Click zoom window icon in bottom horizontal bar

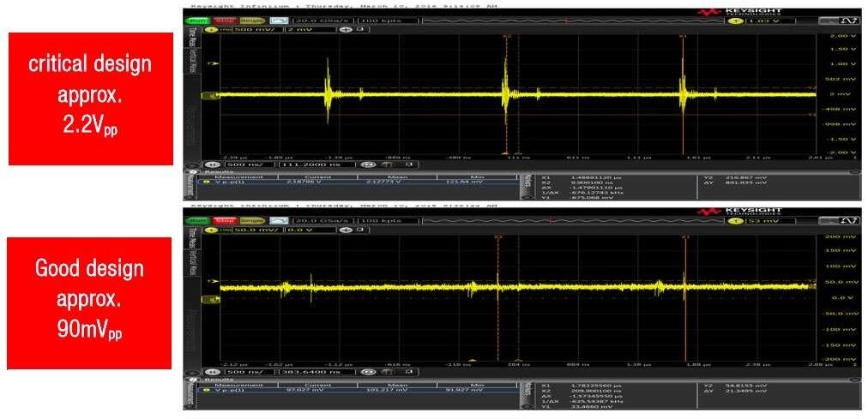click(389, 372)
